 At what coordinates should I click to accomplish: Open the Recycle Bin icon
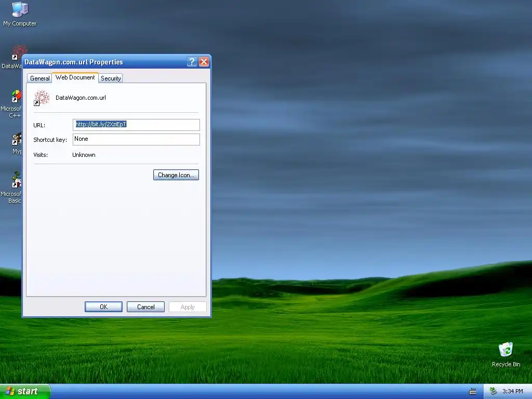pyautogui.click(x=506, y=354)
